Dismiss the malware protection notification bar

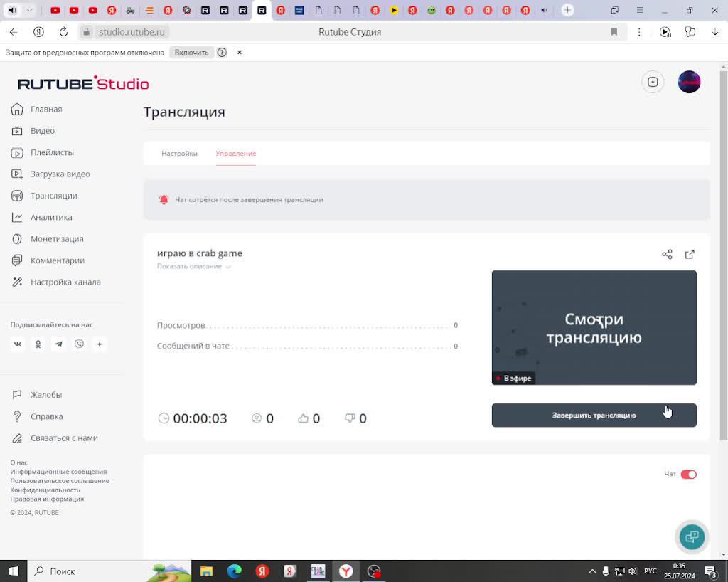pyautogui.click(x=240, y=53)
